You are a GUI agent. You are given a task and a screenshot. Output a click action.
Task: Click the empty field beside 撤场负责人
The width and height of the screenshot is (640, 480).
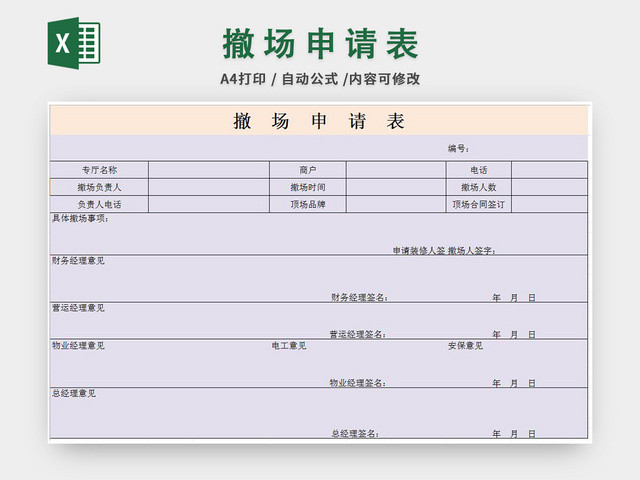(x=209, y=187)
